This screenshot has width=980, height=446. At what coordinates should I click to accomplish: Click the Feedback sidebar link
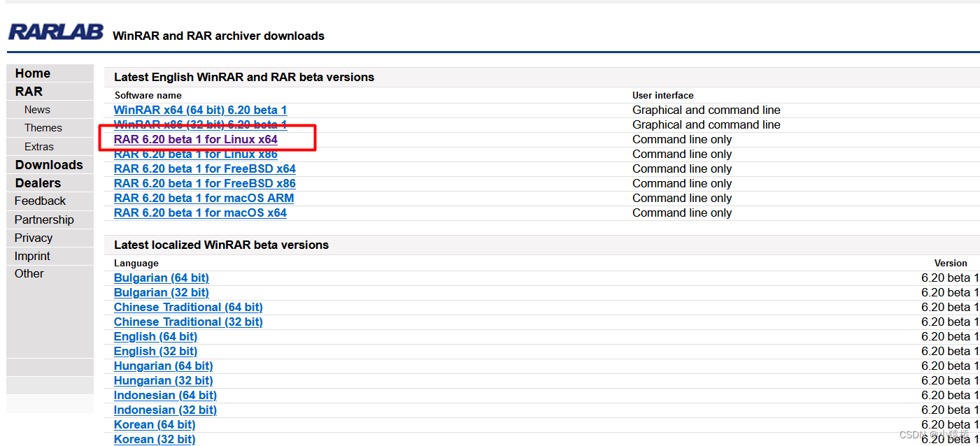pos(40,201)
